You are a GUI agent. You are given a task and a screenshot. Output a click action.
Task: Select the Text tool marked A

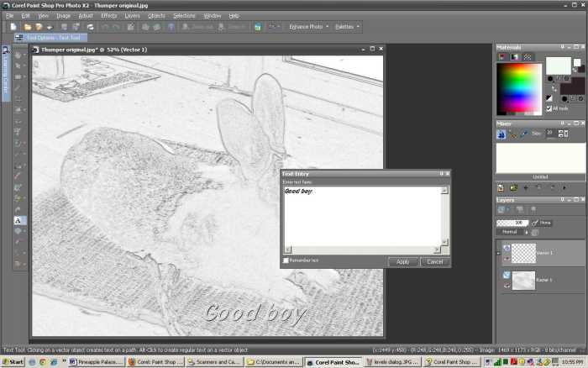(18, 220)
